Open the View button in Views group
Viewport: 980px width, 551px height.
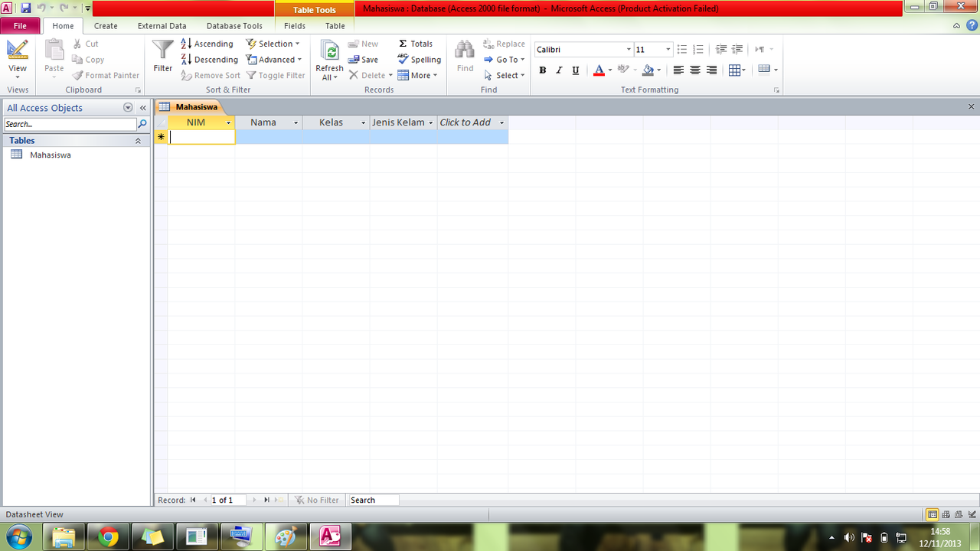[x=17, y=58]
